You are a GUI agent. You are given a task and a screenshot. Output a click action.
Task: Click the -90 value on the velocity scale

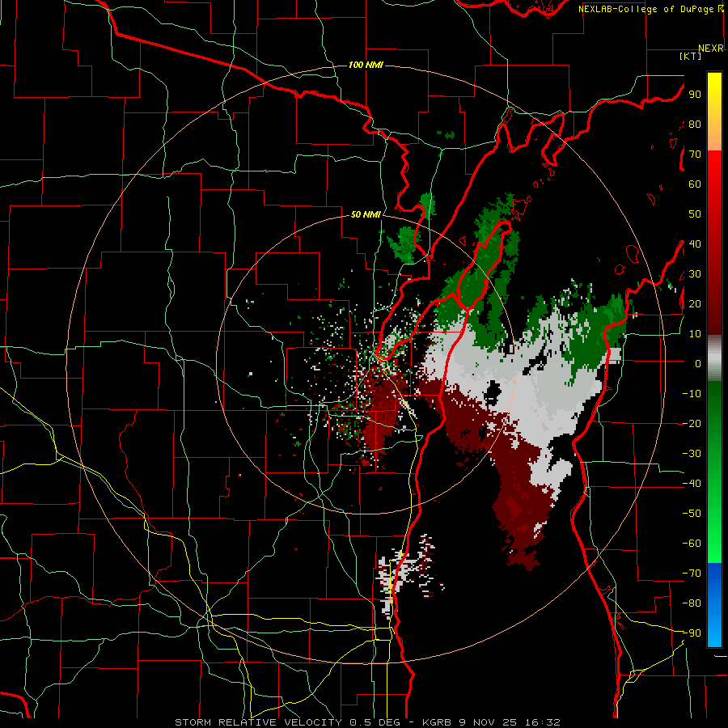[692, 633]
